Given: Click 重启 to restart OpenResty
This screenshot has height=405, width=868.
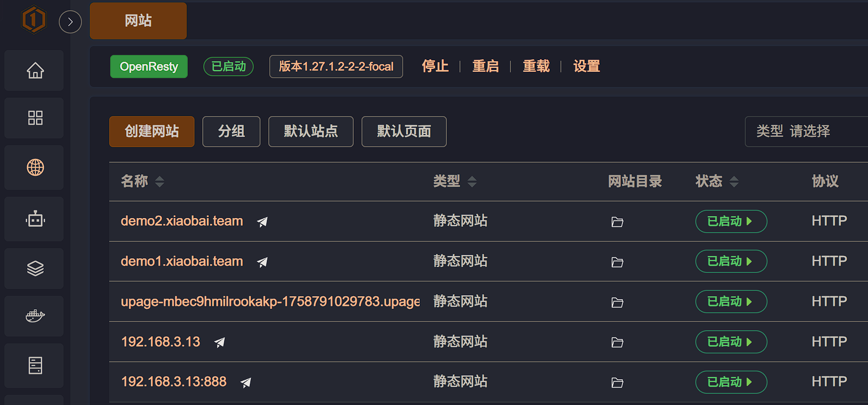Looking at the screenshot, I should (x=486, y=67).
